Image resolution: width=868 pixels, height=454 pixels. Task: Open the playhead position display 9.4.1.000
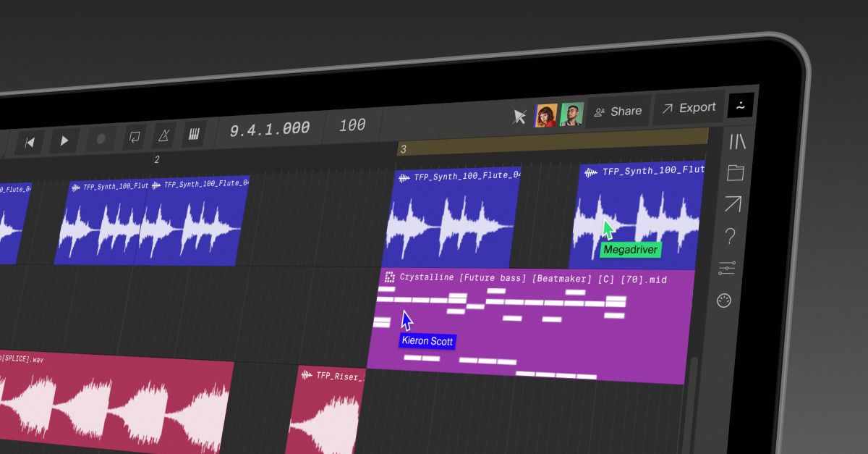coord(271,128)
